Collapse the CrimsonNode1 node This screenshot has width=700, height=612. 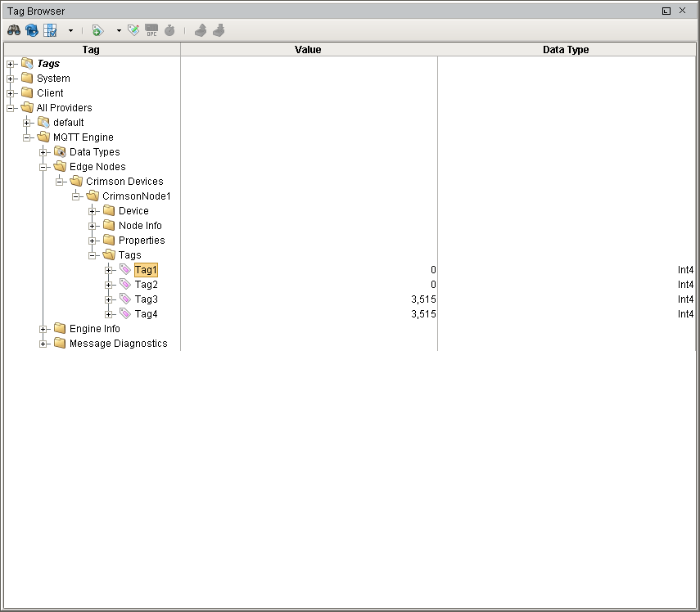point(76,196)
